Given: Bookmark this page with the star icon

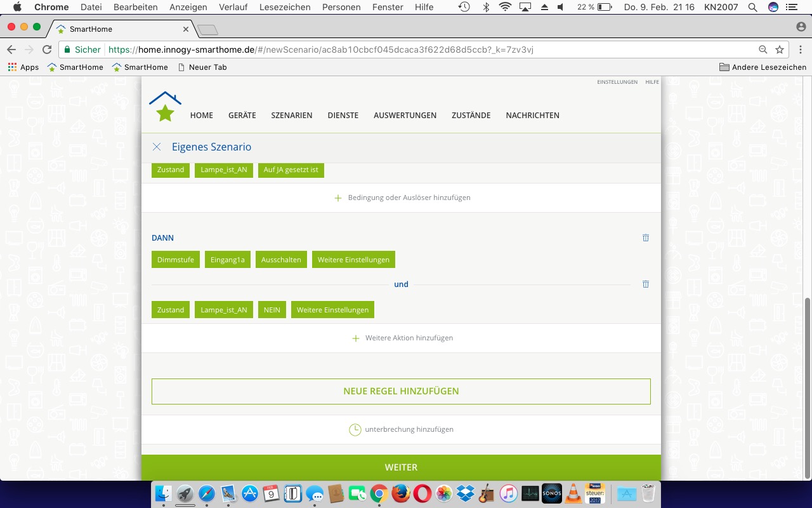Looking at the screenshot, I should point(780,50).
